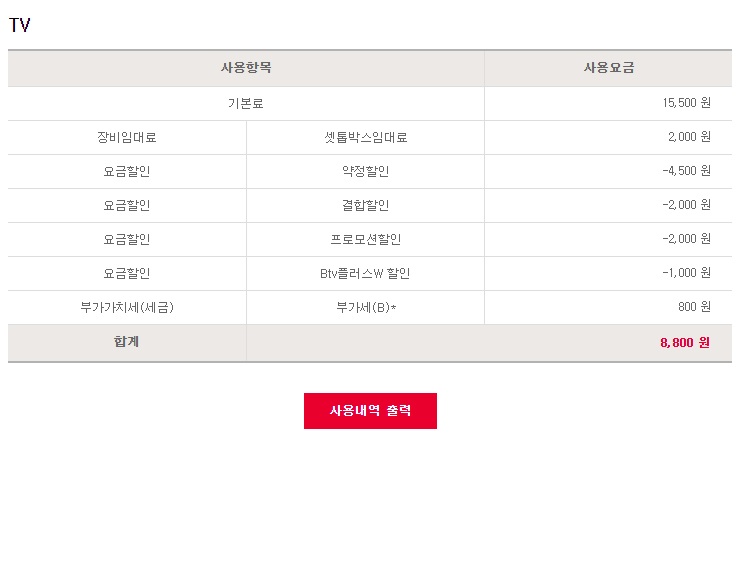The width and height of the screenshot is (745, 573).
Task: Click the 부가가치세(세금) category cell
Action: [x=127, y=308]
